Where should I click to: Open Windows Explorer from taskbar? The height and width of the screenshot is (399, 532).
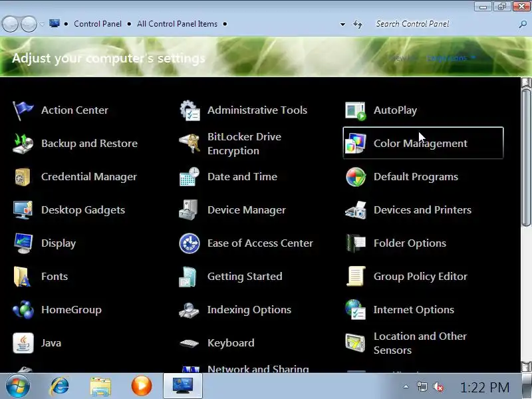pos(100,386)
